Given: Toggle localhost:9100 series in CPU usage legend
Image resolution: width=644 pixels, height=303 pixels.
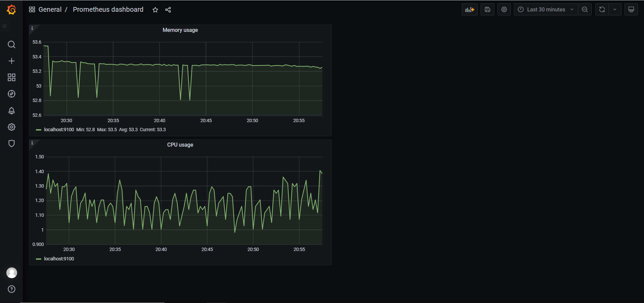Looking at the screenshot, I should [x=59, y=259].
